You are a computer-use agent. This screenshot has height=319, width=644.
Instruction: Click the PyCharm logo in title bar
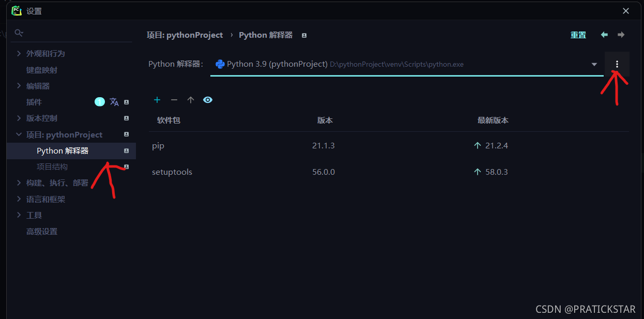pos(17,10)
